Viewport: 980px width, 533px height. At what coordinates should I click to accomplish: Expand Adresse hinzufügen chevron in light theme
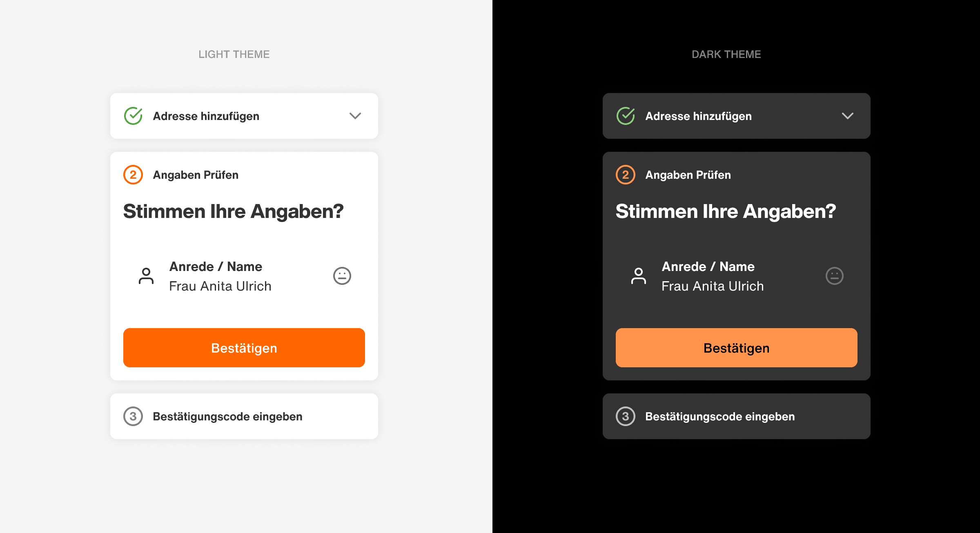point(355,116)
